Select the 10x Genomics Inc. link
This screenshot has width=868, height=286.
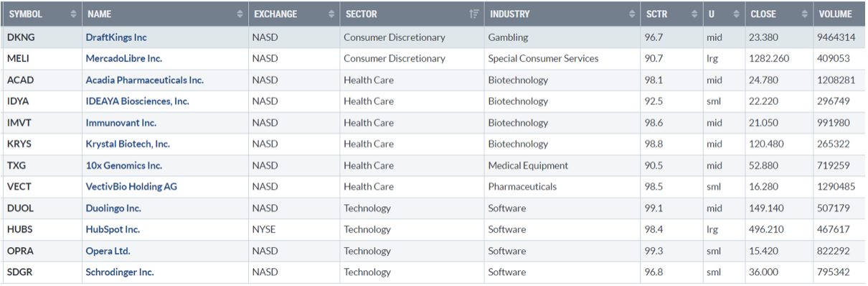[x=124, y=165]
